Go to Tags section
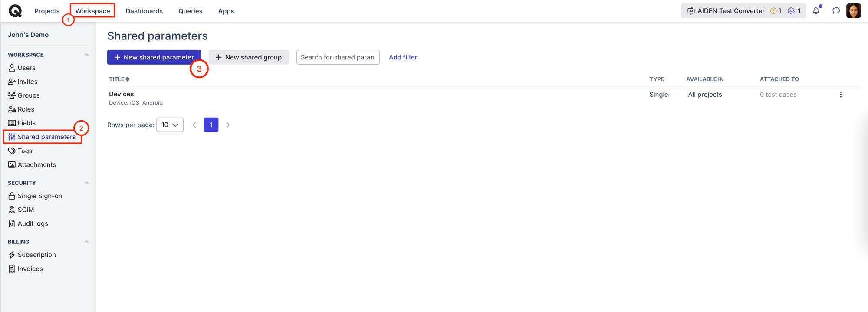This screenshot has height=312, width=868. click(25, 151)
